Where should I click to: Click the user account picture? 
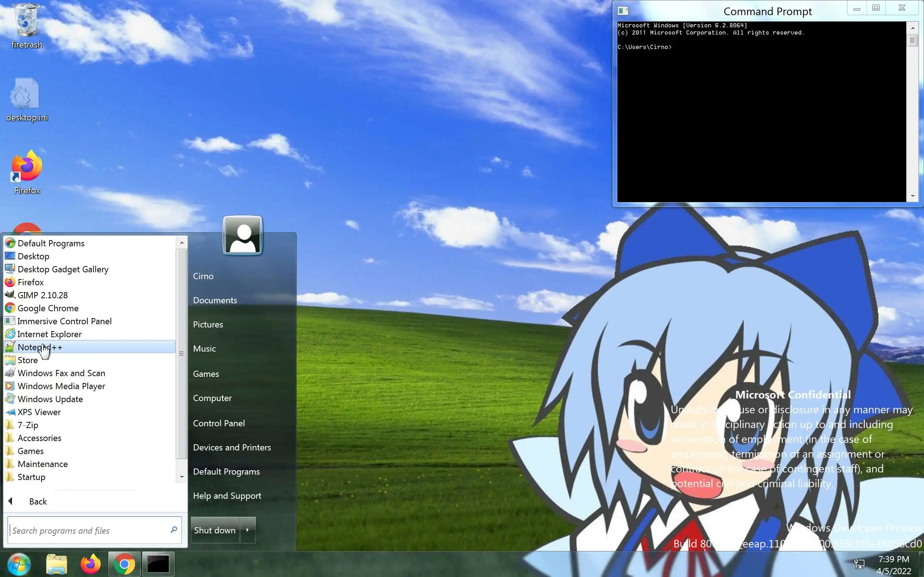coord(243,235)
